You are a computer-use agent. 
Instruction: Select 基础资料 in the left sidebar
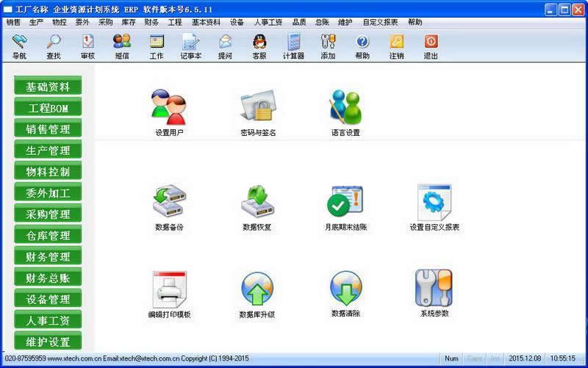49,87
